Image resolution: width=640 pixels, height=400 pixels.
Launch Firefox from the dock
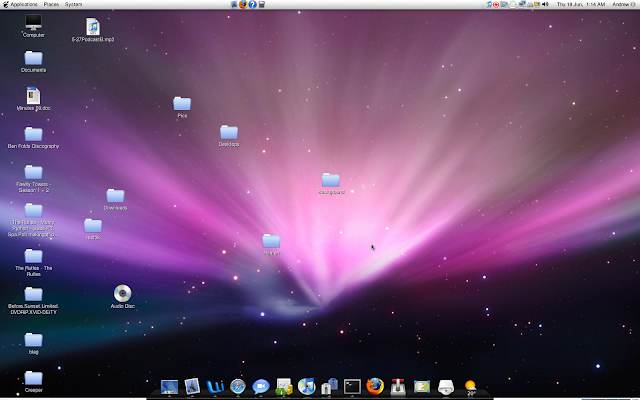point(375,386)
